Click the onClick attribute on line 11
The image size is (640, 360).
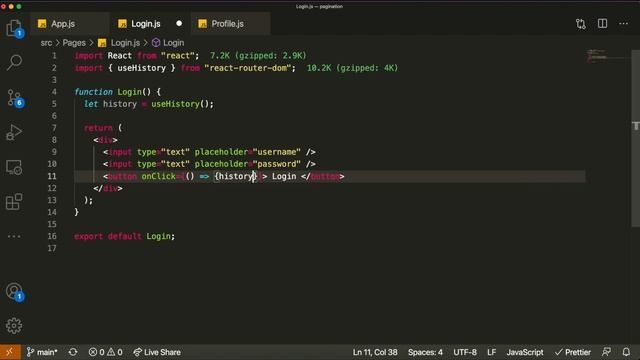(158, 176)
